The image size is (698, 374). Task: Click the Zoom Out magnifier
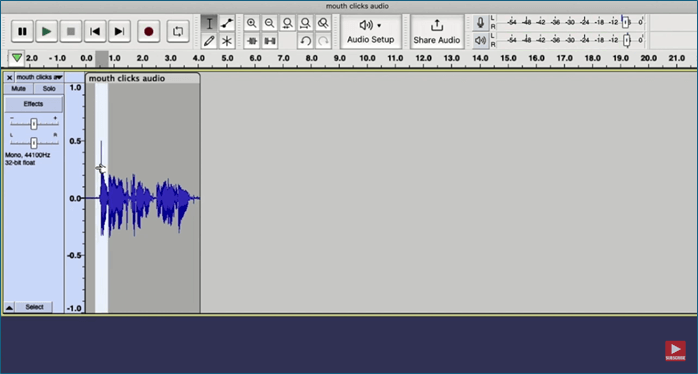pos(270,23)
